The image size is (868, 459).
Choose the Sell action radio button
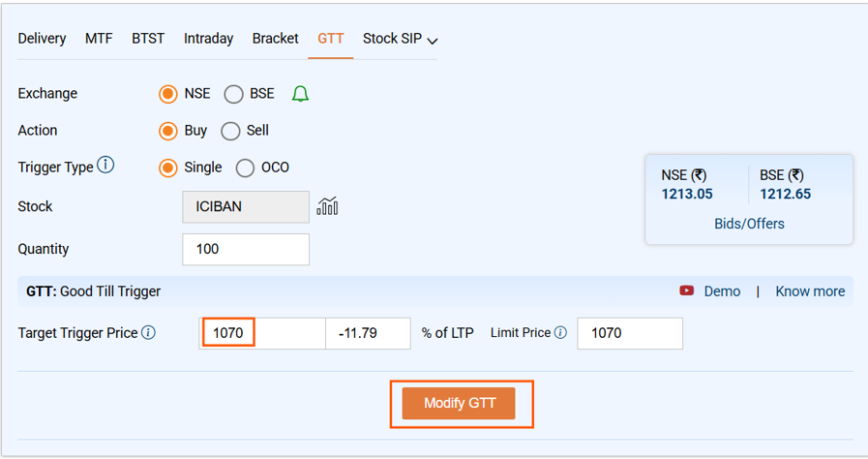(x=230, y=131)
